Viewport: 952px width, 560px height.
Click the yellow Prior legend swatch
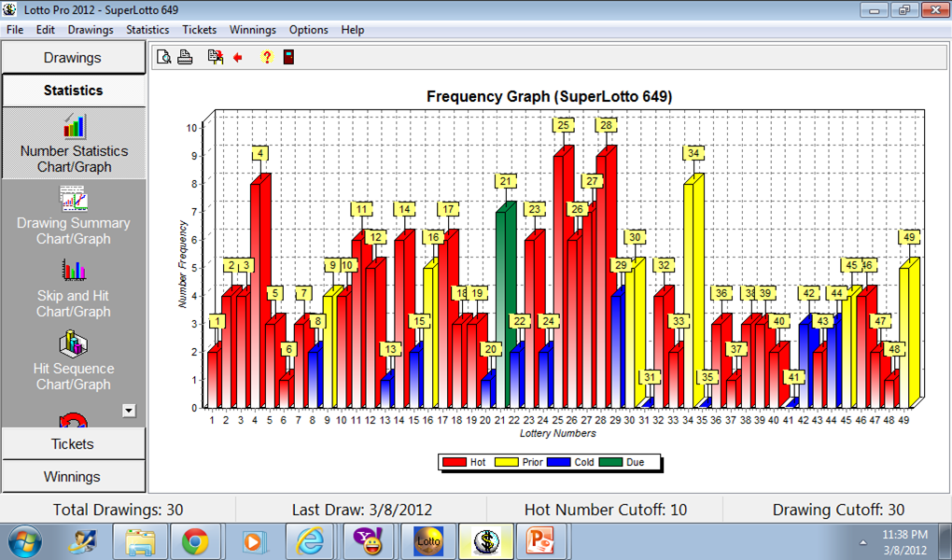(507, 462)
